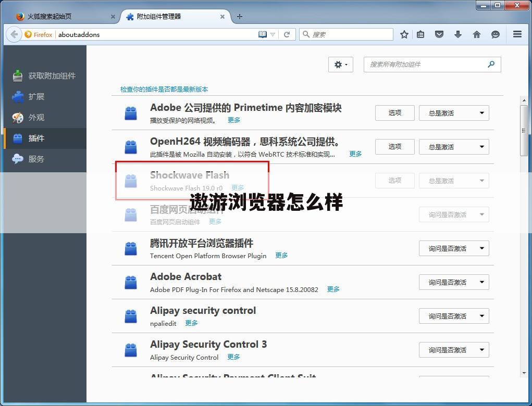532x406 pixels.
Task: Click 选项 button for Shockwave Flash
Action: (x=395, y=181)
